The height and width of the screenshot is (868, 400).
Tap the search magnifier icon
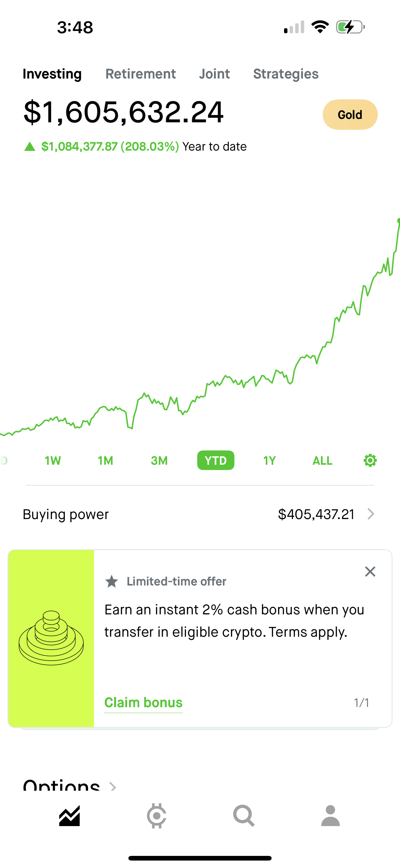click(x=243, y=816)
